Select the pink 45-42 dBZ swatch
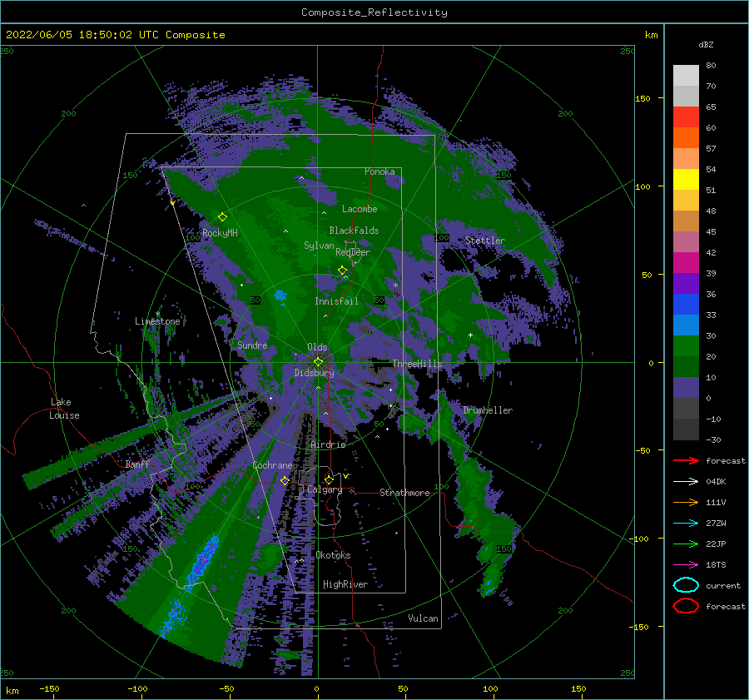This screenshot has width=749, height=700. (x=686, y=241)
